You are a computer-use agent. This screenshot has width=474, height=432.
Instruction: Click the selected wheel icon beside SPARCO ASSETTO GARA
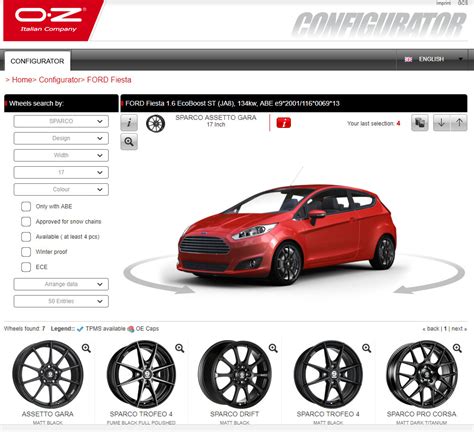tap(156, 123)
